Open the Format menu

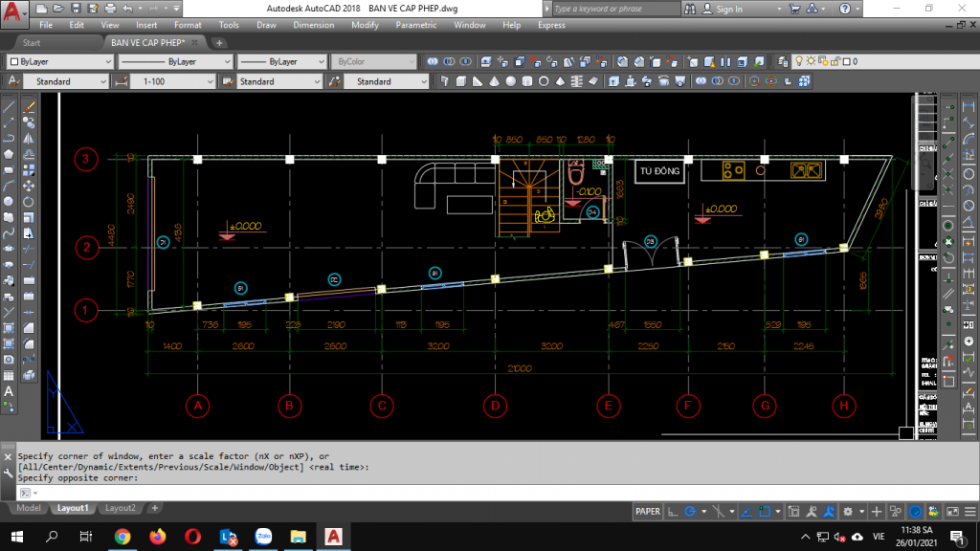[188, 25]
